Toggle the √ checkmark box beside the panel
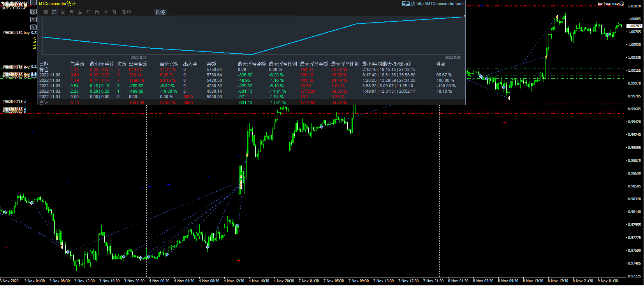This screenshot has width=644, height=286. [x=33, y=27]
